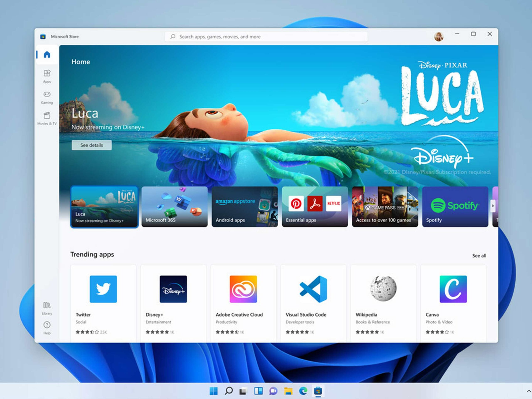The height and width of the screenshot is (399, 532).
Task: Select the Spotify featured card
Action: [x=455, y=207]
